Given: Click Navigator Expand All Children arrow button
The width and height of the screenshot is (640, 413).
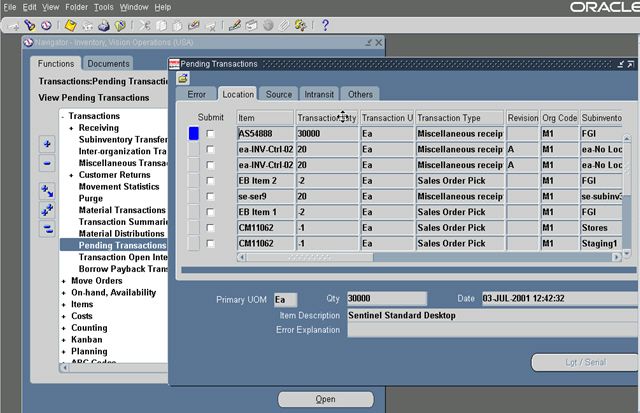Looking at the screenshot, I should (x=47, y=191).
